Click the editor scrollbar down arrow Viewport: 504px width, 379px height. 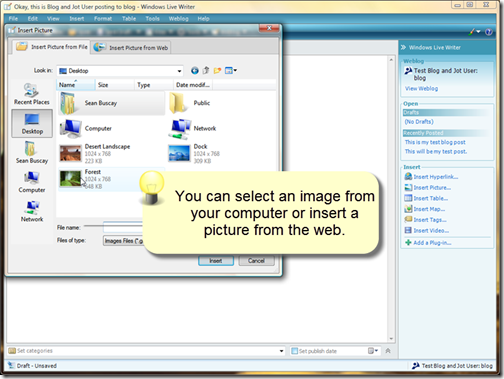point(391,339)
